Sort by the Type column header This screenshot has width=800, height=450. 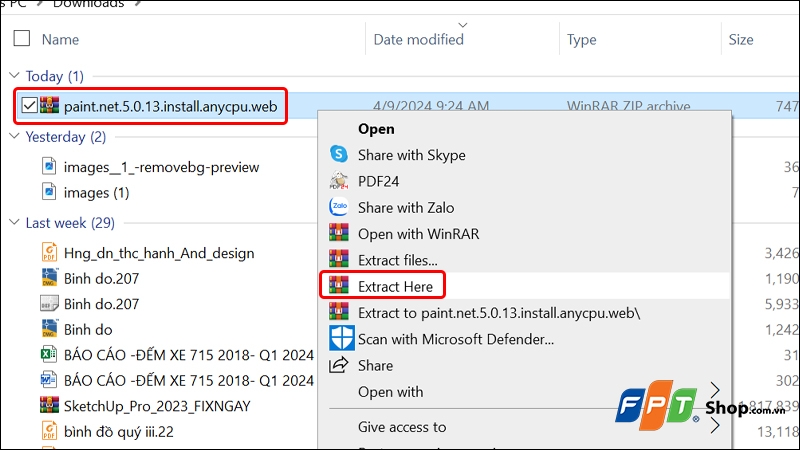[x=581, y=39]
